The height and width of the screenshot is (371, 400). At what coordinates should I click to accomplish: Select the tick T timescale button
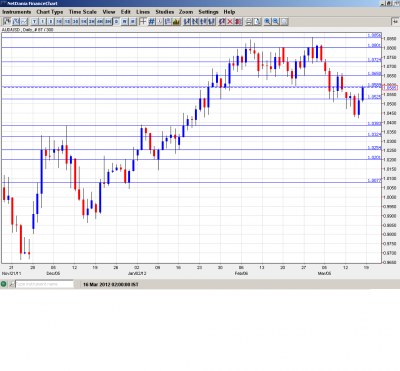(34, 22)
